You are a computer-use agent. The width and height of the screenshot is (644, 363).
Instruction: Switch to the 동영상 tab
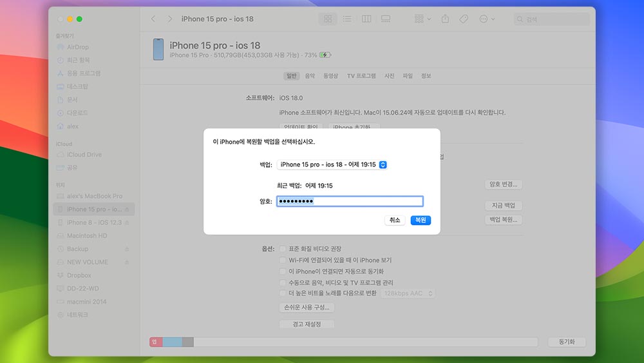pos(330,75)
